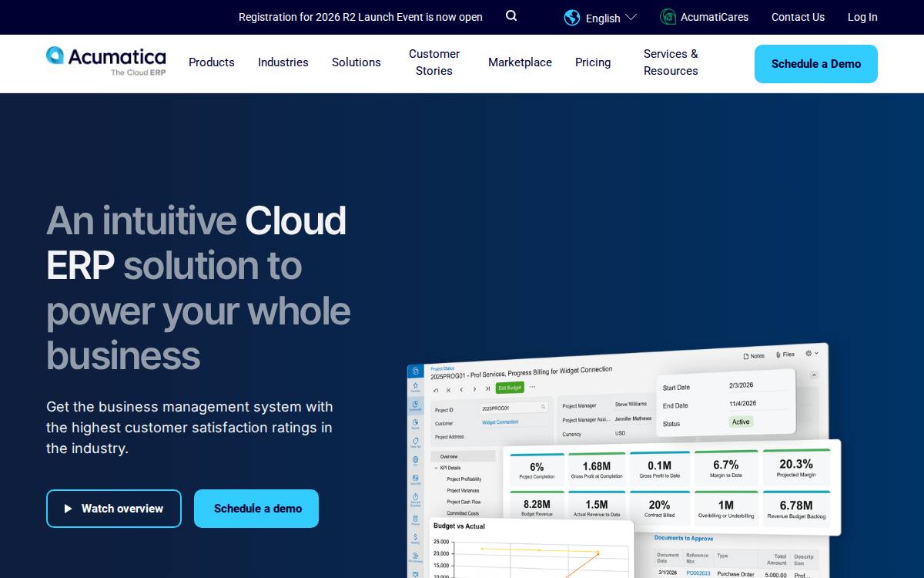Open the Services & Resources menu
Screen dimensions: 924x578
(x=671, y=62)
